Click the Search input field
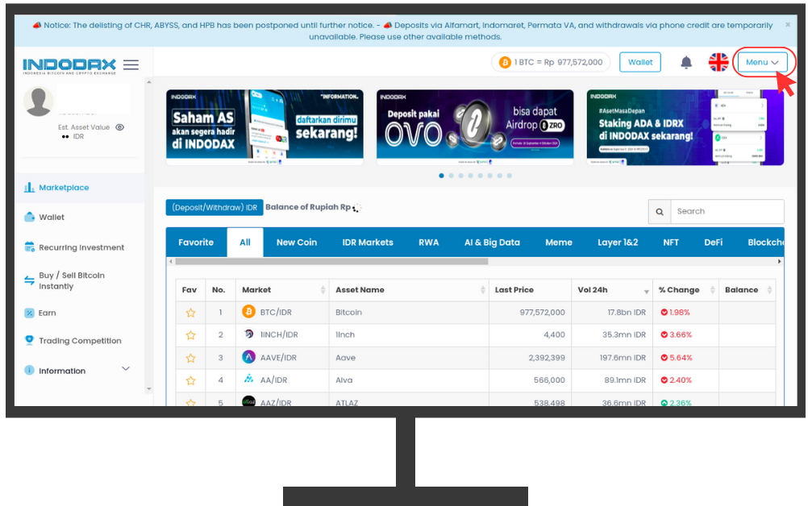 point(727,212)
